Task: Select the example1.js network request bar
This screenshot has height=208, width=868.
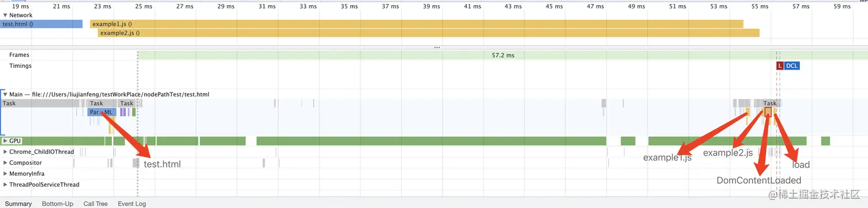Action: pyautogui.click(x=417, y=24)
